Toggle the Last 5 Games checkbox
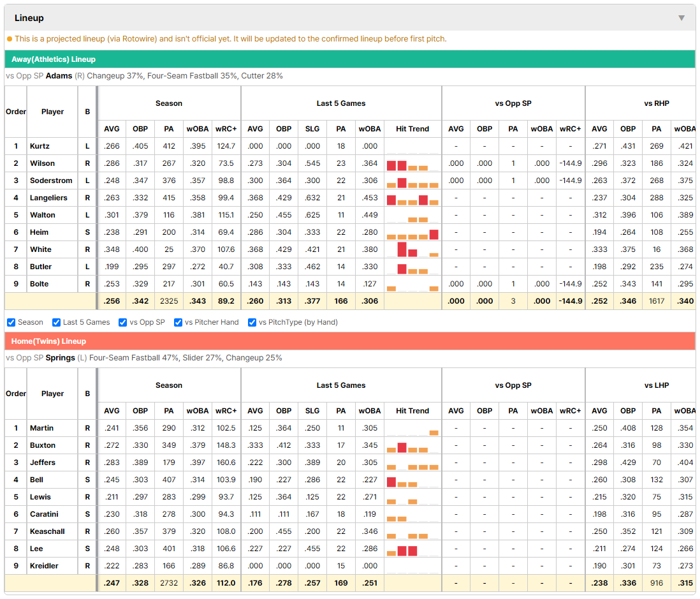Screen dimensions: 700x599 (x=56, y=322)
